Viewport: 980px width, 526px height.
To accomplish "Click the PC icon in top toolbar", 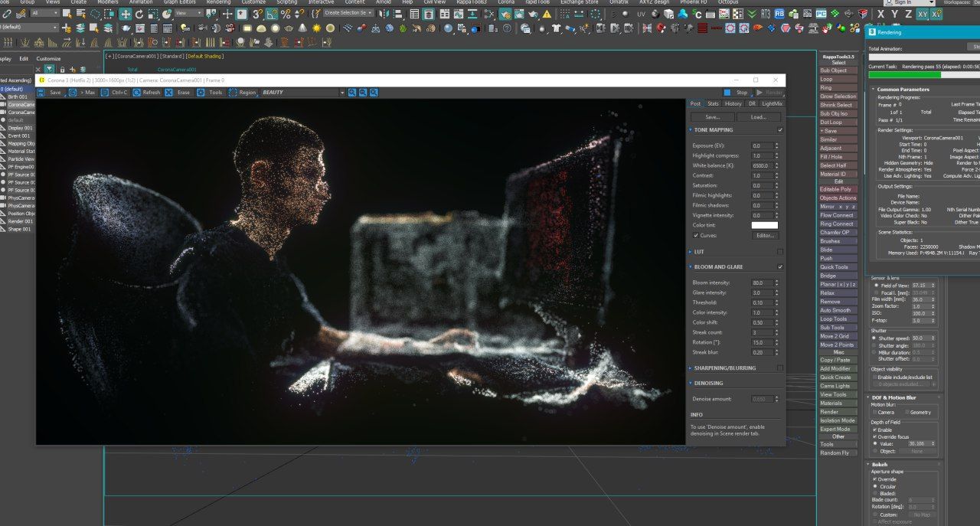I will (x=821, y=14).
